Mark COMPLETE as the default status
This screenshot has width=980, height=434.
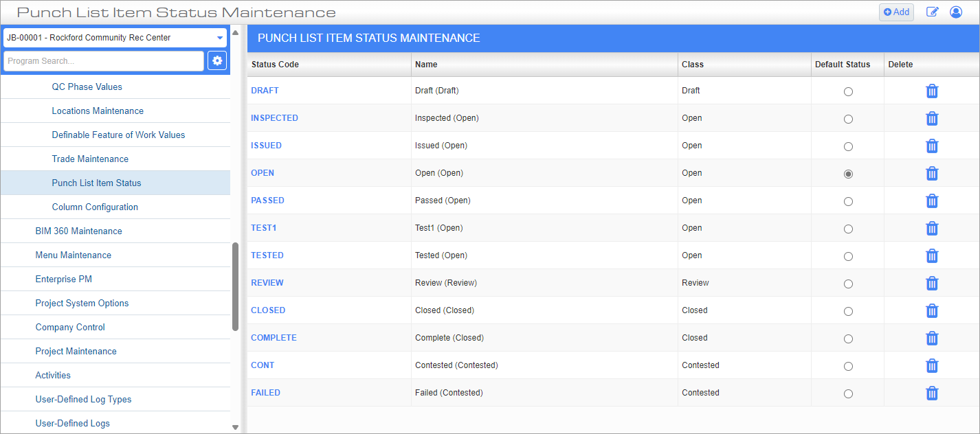[x=847, y=338]
